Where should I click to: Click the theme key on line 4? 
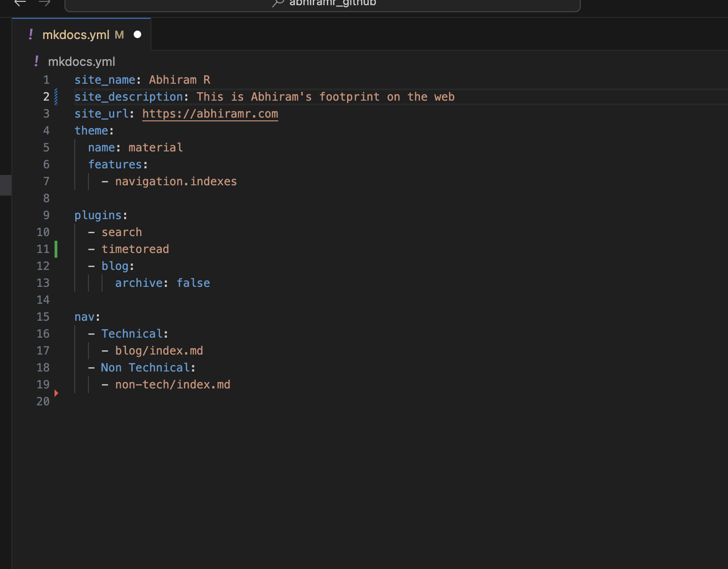pyautogui.click(x=91, y=131)
